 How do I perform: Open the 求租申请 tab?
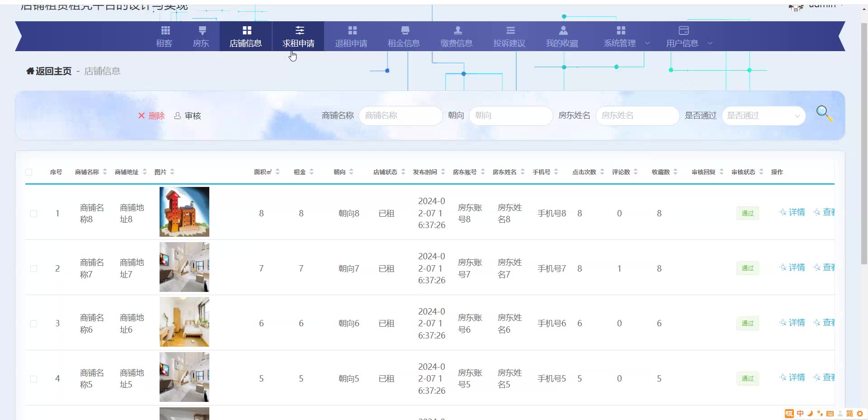298,37
